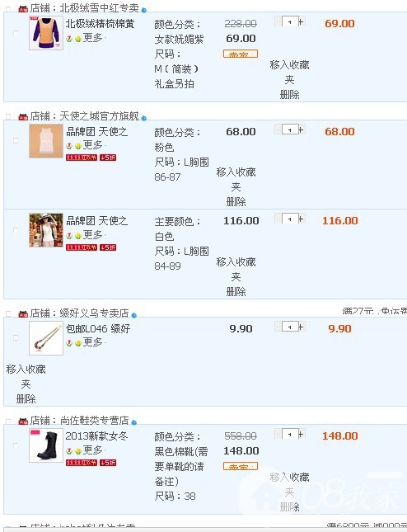
Task: Select the 包邮L046 hairpin item checkbox
Action: (x=16, y=337)
